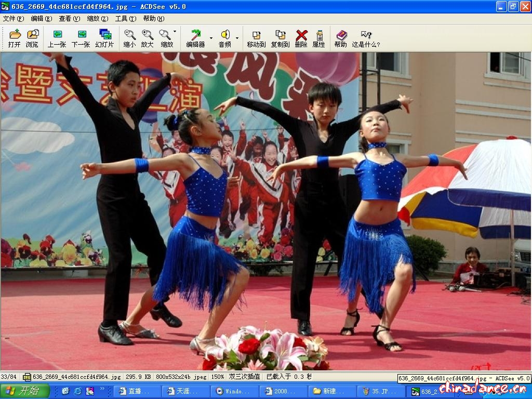Delete the image with 删除 icon
The width and height of the screenshot is (532, 399).
click(301, 38)
